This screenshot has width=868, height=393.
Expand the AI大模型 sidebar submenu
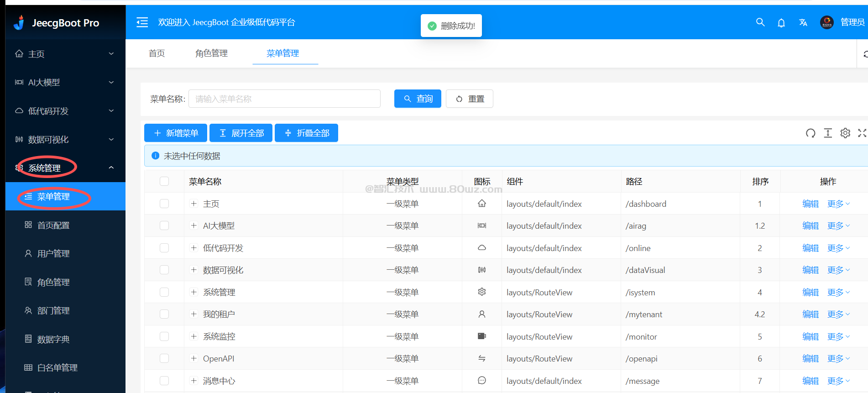pos(65,82)
